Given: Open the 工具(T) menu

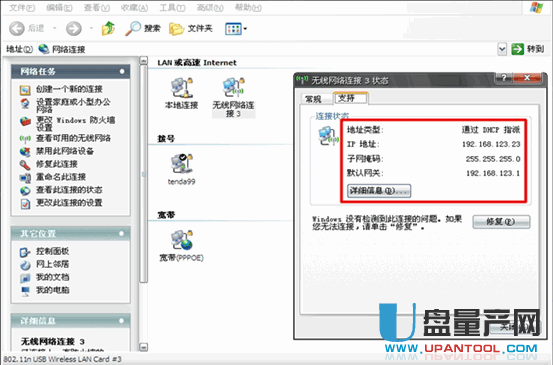Looking at the screenshot, I should (x=172, y=7).
